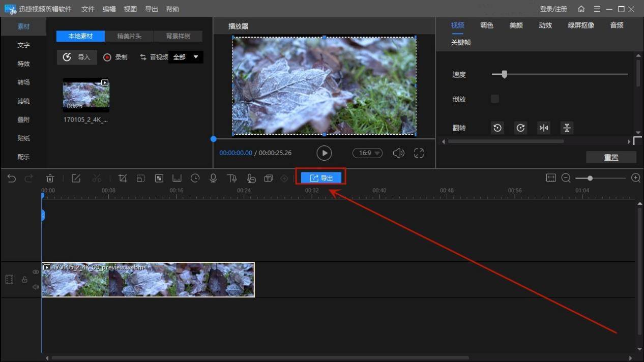The image size is (644, 362).
Task: Zoom out timeline with the minus magnifier
Action: coord(566,178)
